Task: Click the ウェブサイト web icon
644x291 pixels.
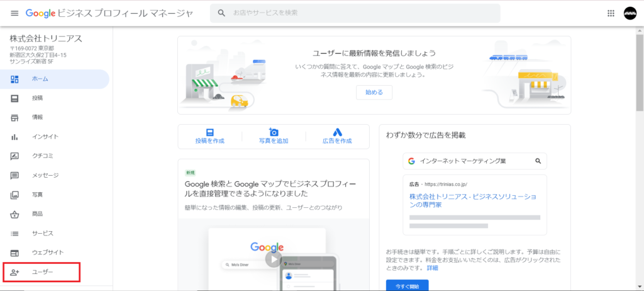Action: (14, 253)
